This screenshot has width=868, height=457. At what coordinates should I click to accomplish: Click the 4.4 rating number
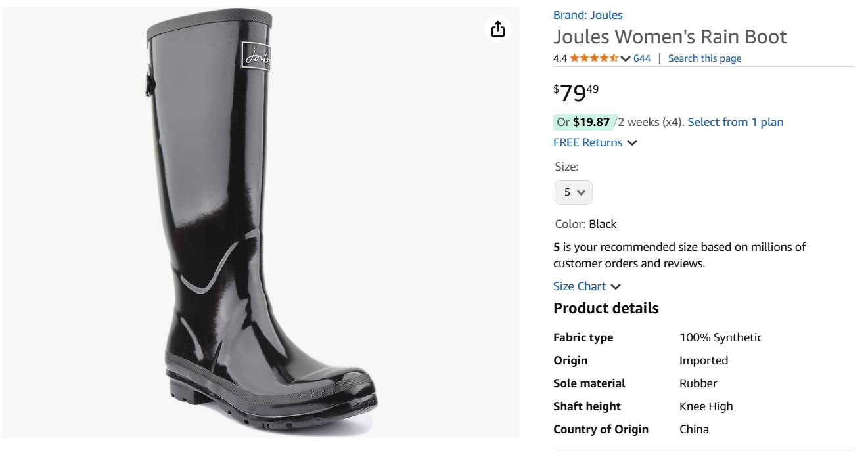tap(560, 58)
